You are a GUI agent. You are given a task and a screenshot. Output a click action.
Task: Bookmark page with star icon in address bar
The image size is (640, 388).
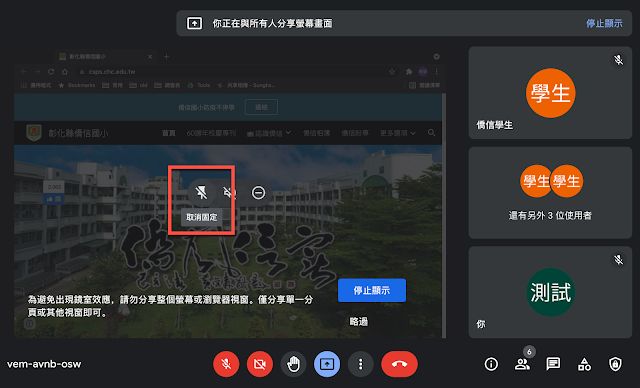(392, 72)
